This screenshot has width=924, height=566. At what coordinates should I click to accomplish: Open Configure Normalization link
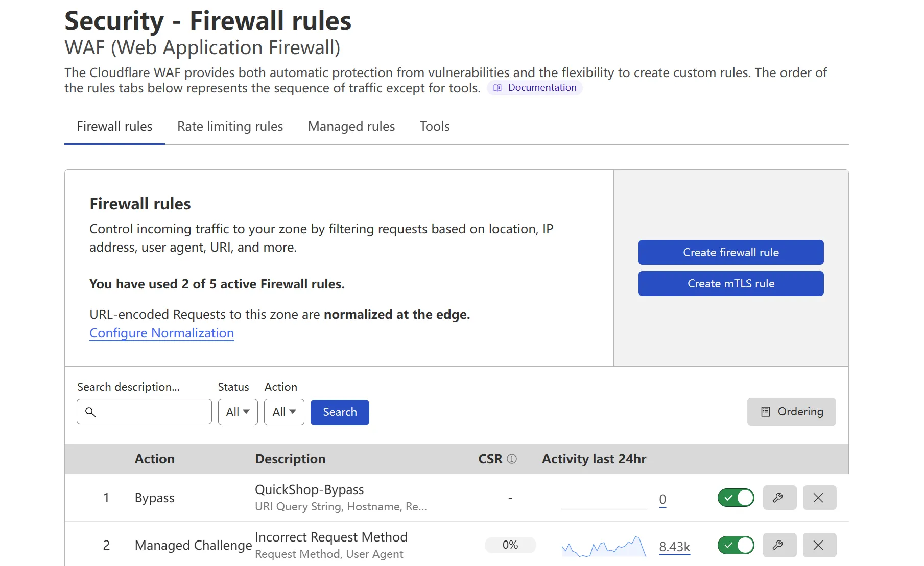[x=161, y=333]
